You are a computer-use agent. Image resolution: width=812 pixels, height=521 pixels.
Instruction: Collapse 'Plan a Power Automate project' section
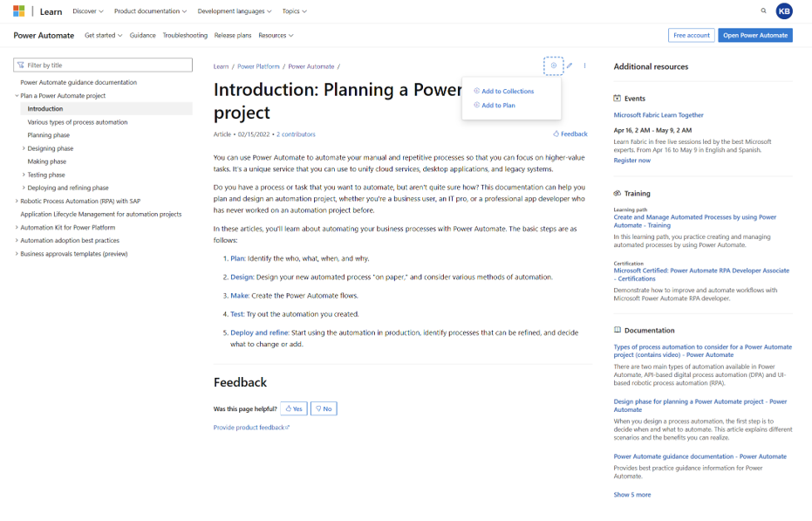17,95
